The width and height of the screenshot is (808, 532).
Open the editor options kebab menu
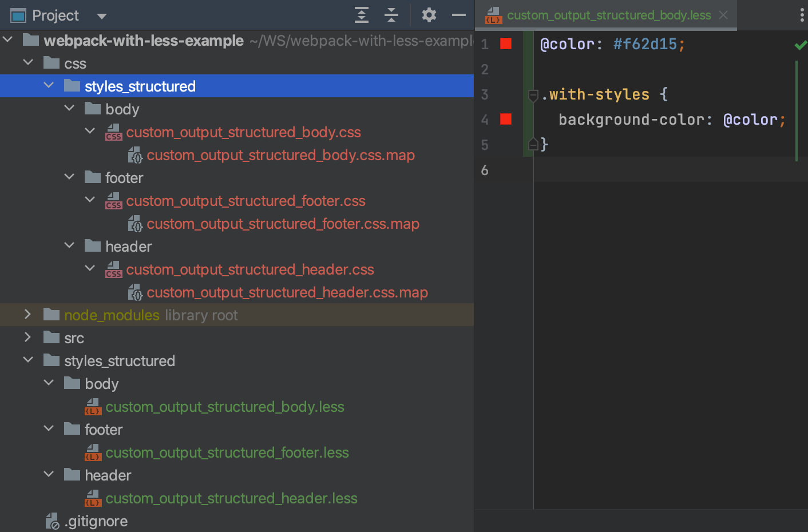coord(802,15)
